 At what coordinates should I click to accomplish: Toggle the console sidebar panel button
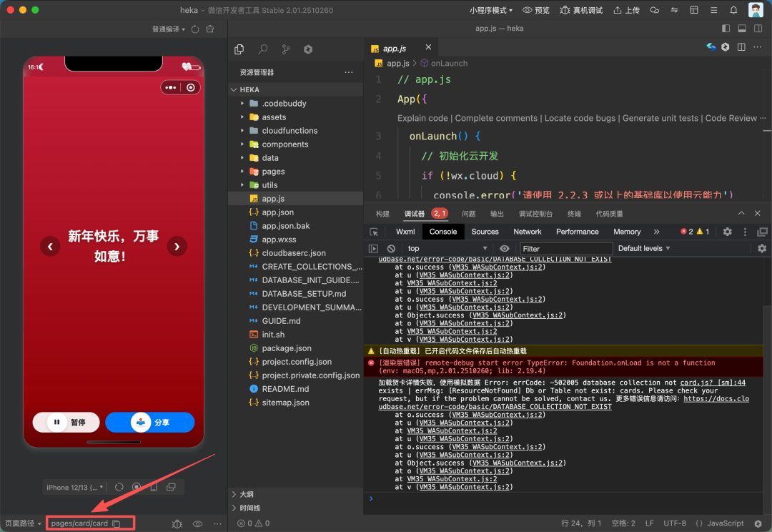[373, 248]
